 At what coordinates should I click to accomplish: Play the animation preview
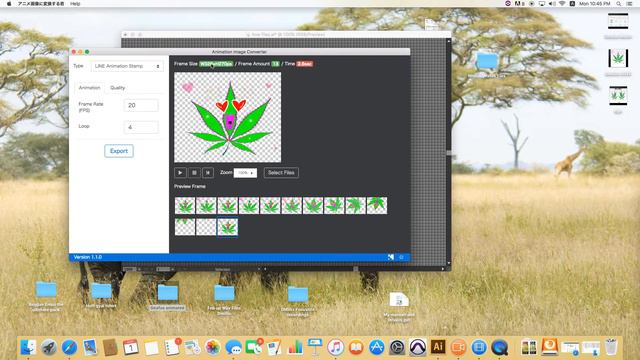click(180, 173)
